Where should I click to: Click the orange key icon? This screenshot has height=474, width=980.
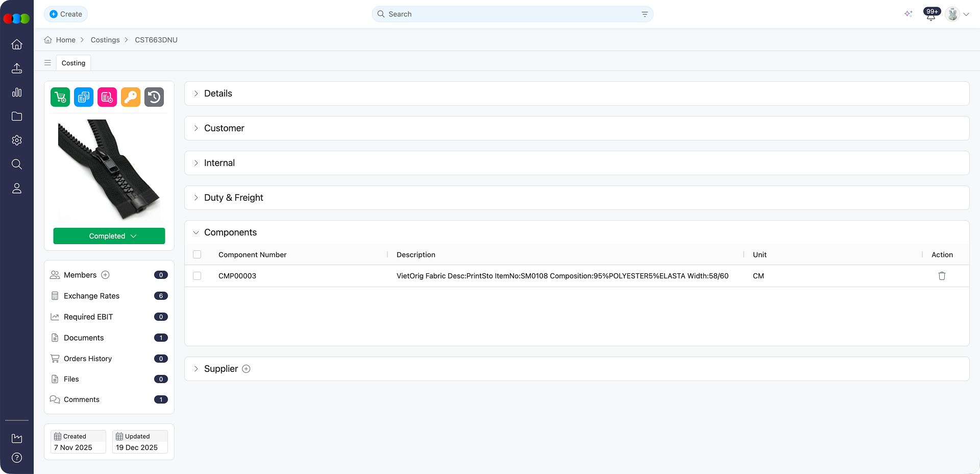click(131, 97)
